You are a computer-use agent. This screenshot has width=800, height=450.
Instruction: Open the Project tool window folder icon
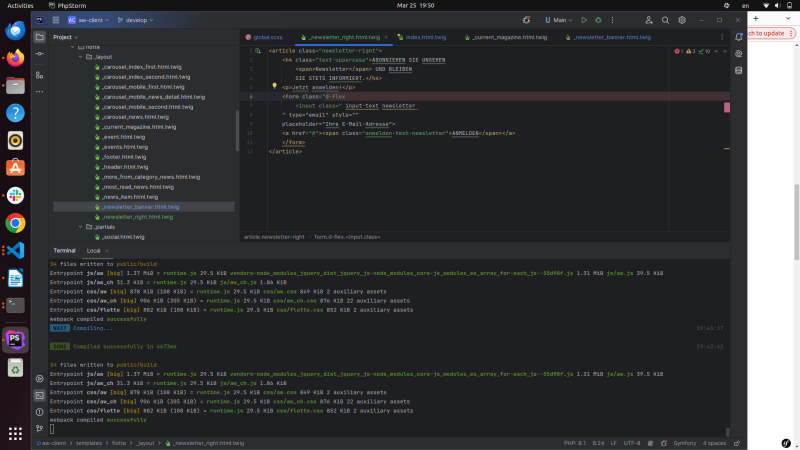[x=39, y=37]
